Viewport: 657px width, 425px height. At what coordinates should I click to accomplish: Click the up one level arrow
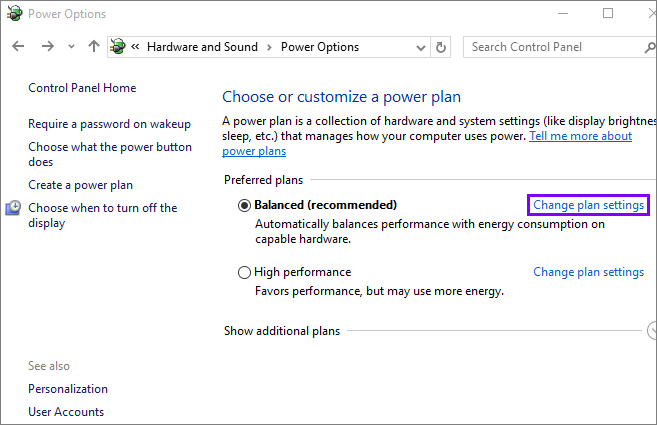click(x=94, y=47)
